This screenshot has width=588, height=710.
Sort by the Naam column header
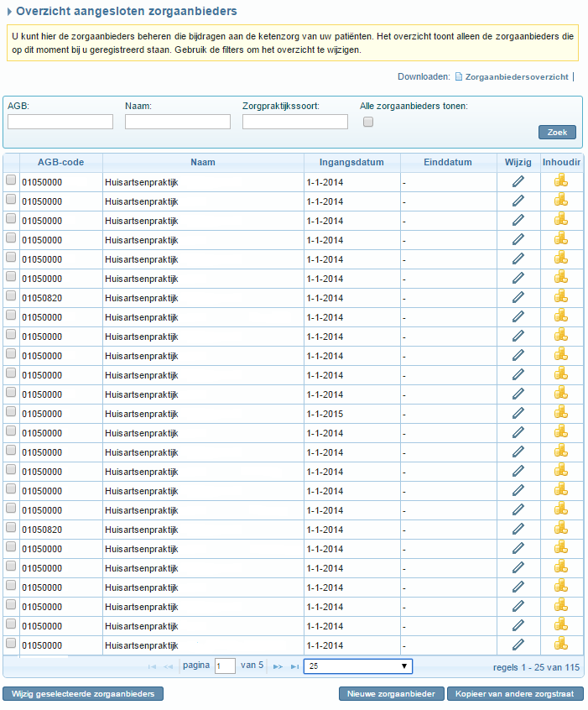click(203, 162)
